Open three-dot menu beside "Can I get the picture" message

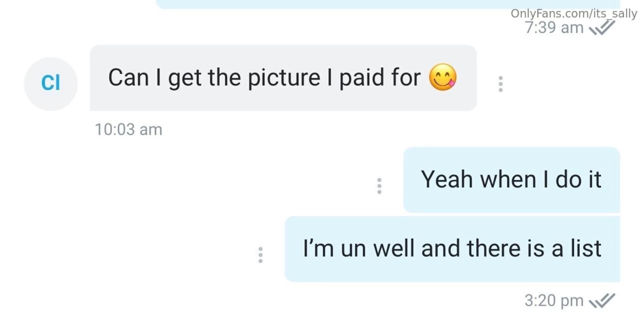500,84
